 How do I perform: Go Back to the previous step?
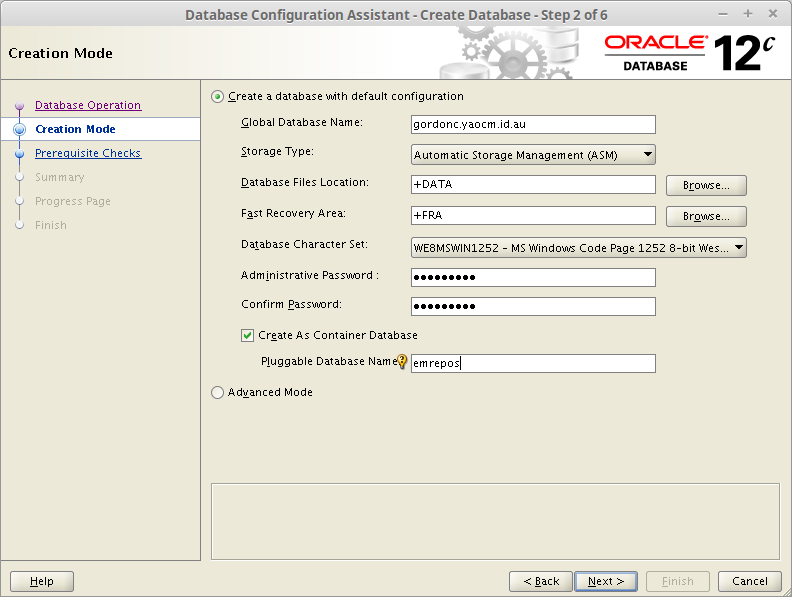coord(541,581)
